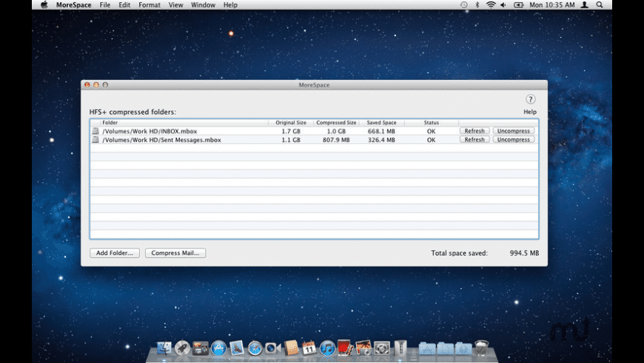Open the Downloads folder stack in dock
Screen dimensions: 644x363
[463, 348]
